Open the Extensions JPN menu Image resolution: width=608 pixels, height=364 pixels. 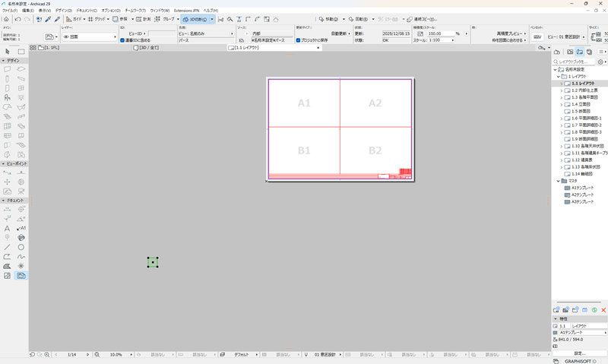click(x=186, y=11)
